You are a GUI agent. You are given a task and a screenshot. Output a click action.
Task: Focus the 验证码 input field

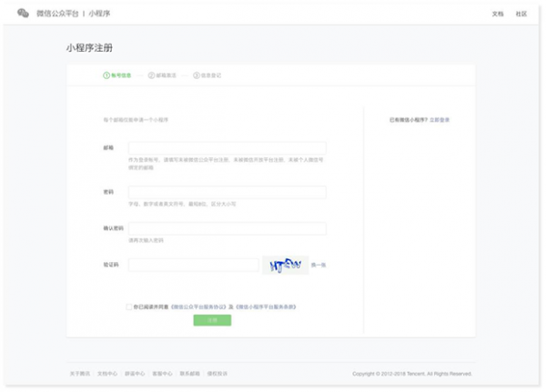[x=193, y=265]
